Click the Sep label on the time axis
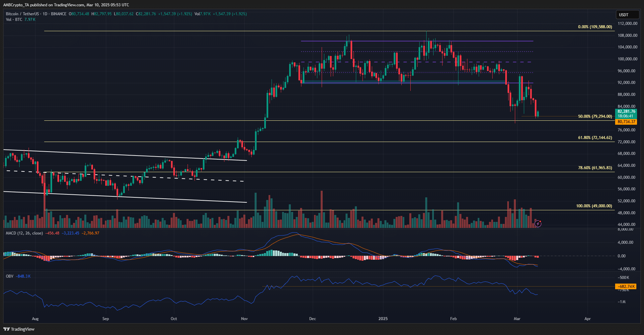The height and width of the screenshot is (335, 644). (x=106, y=319)
